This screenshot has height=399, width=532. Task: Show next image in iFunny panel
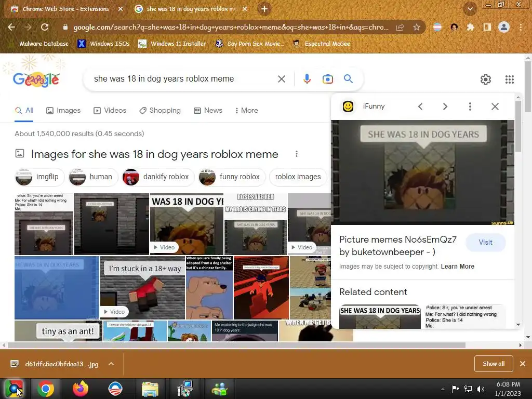tap(445, 107)
